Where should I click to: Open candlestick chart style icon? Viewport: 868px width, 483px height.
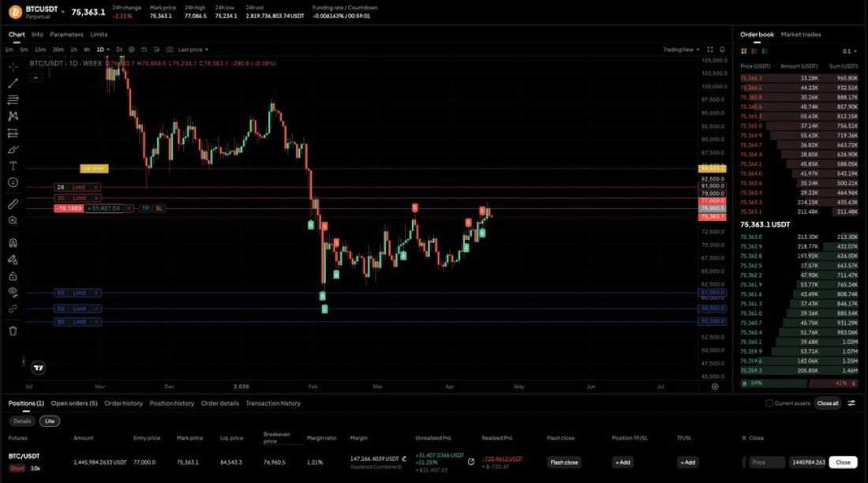click(119, 50)
